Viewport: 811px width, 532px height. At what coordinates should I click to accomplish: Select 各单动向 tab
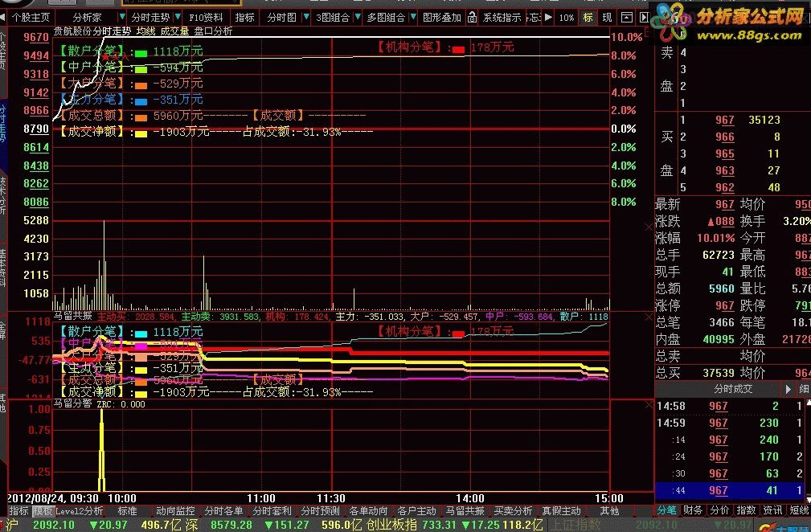368,511
